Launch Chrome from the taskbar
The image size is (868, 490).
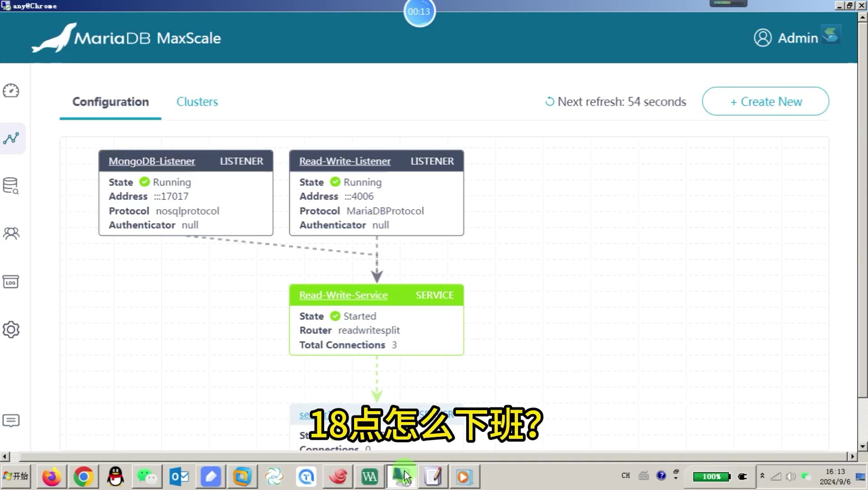coord(83,476)
